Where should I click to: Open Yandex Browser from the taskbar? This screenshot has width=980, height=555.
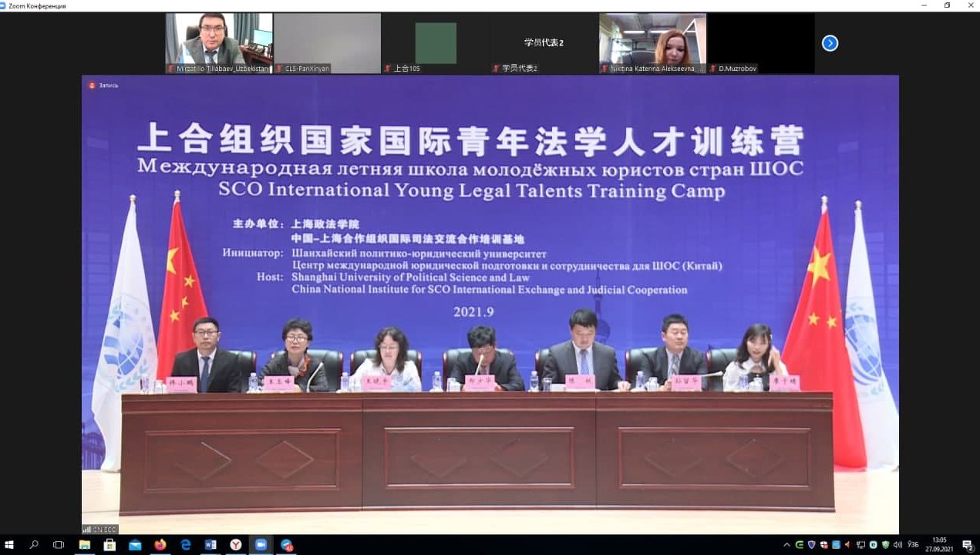[236, 545]
